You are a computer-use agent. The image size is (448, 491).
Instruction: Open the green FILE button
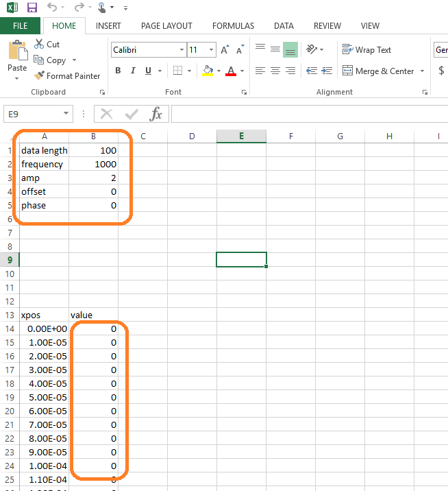tap(21, 26)
